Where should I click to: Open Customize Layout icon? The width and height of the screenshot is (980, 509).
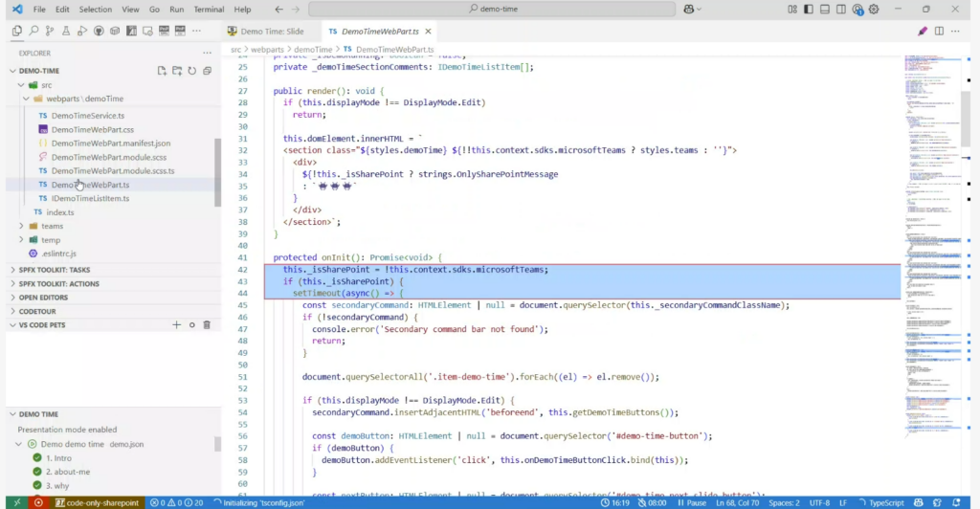coord(792,9)
